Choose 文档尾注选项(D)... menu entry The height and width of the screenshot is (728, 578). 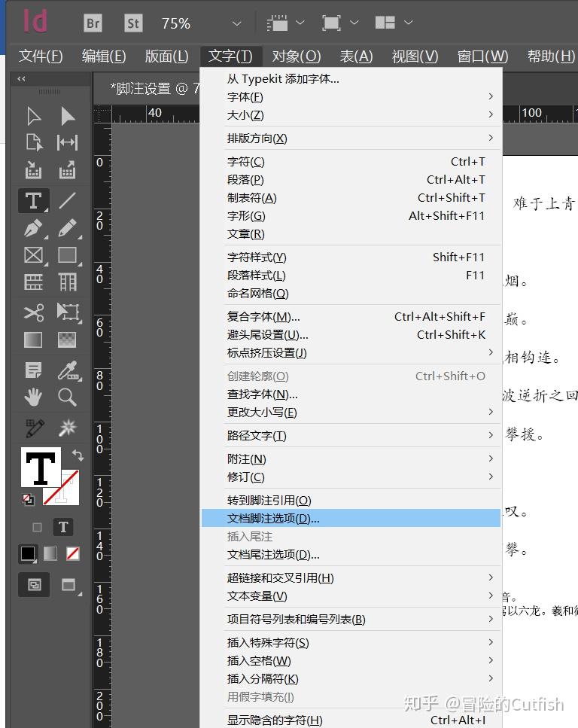[352, 555]
